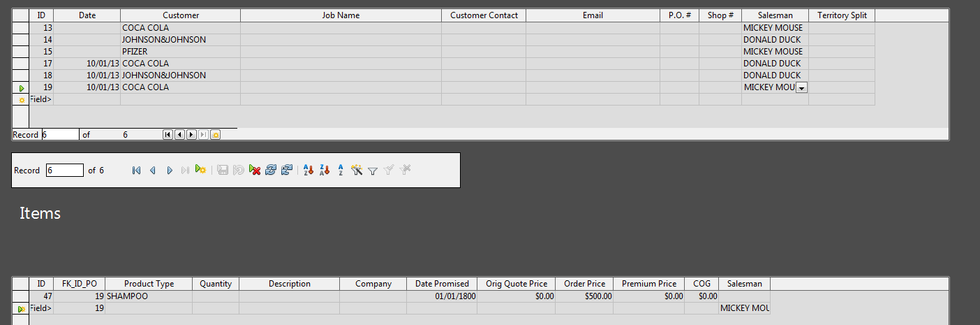980x325 pixels.
Task: Select row 13 COCA COLA customer cell
Action: 180,28
